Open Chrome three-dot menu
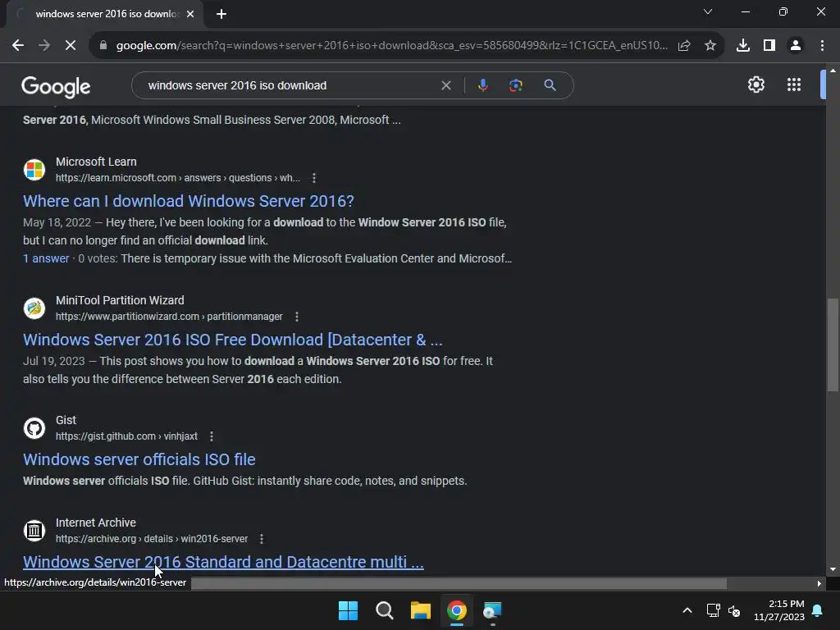The image size is (840, 630). (822, 46)
